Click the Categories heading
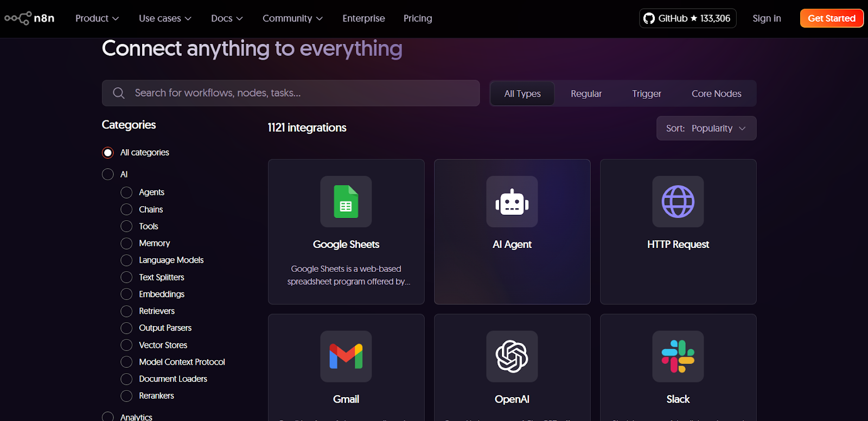The image size is (868, 421). (x=129, y=125)
